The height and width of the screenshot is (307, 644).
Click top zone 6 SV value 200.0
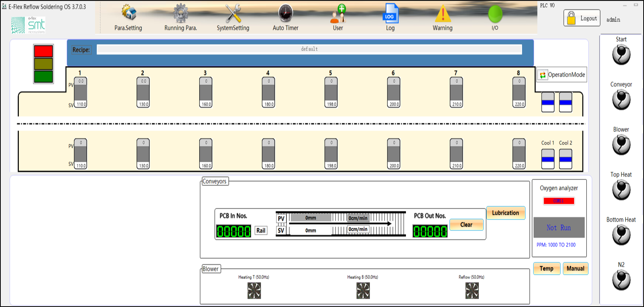[394, 104]
